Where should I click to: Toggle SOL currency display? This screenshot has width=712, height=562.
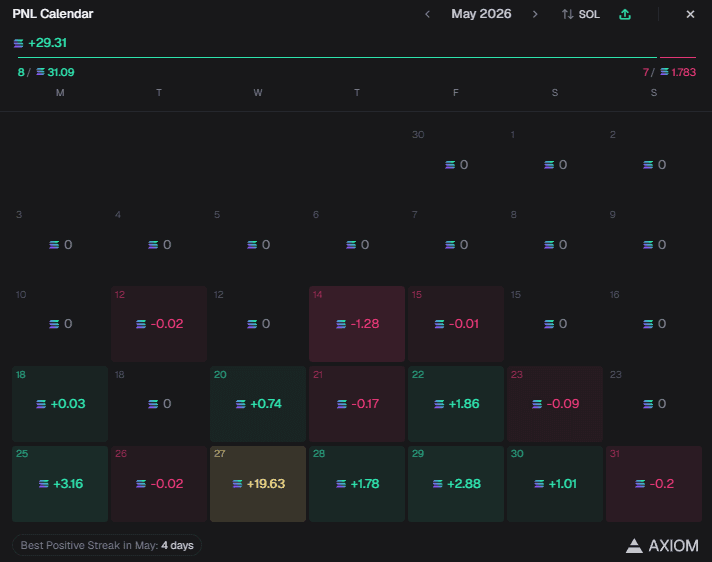coord(581,15)
